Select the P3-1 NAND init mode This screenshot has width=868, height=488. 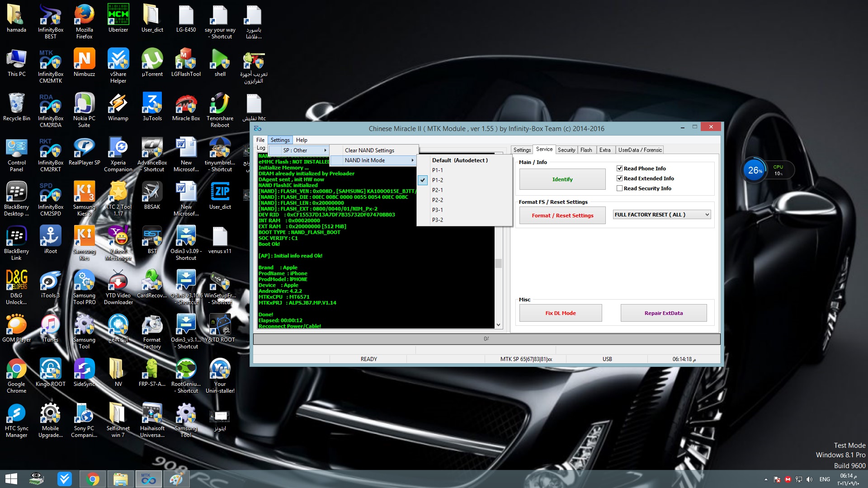(x=464, y=210)
